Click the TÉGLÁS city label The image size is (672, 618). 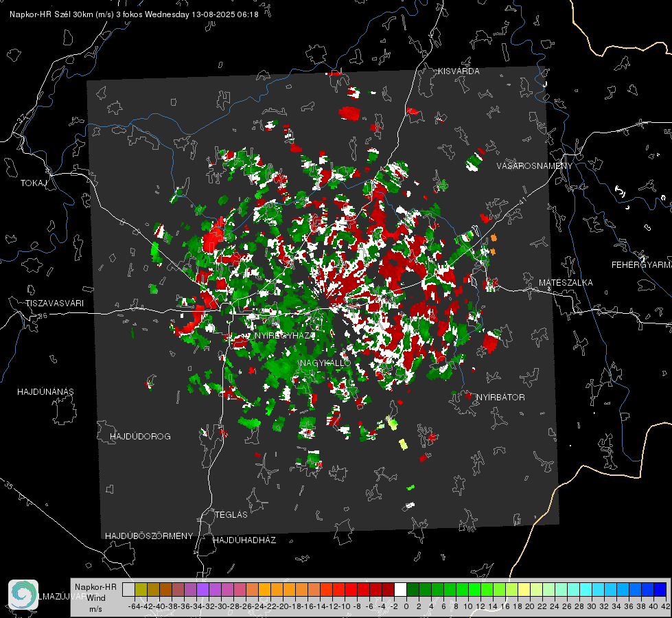click(x=231, y=514)
